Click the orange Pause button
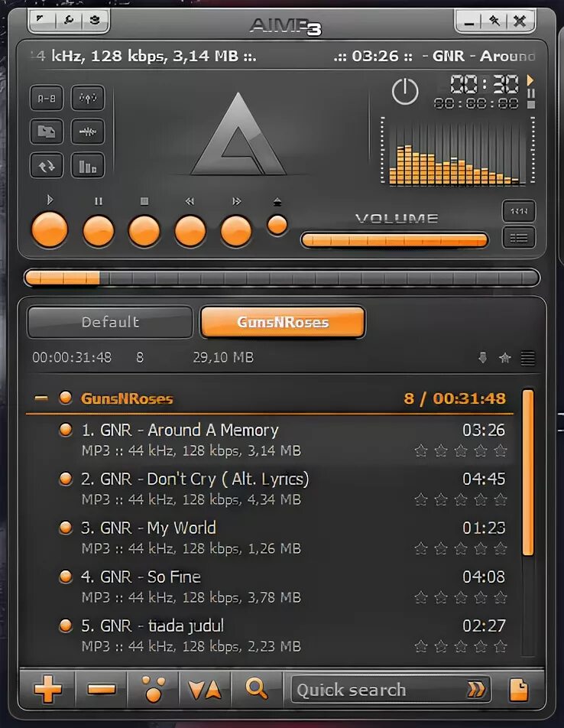This screenshot has height=728, width=564. [x=99, y=231]
